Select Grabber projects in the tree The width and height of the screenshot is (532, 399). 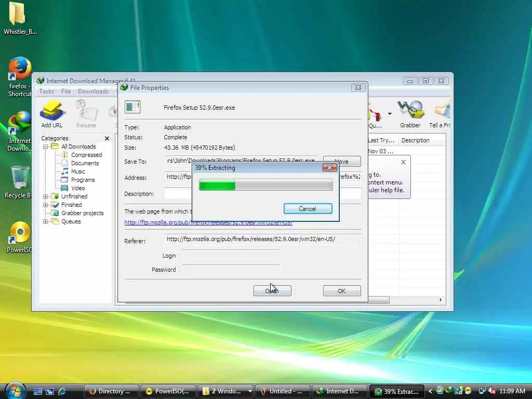click(83, 213)
